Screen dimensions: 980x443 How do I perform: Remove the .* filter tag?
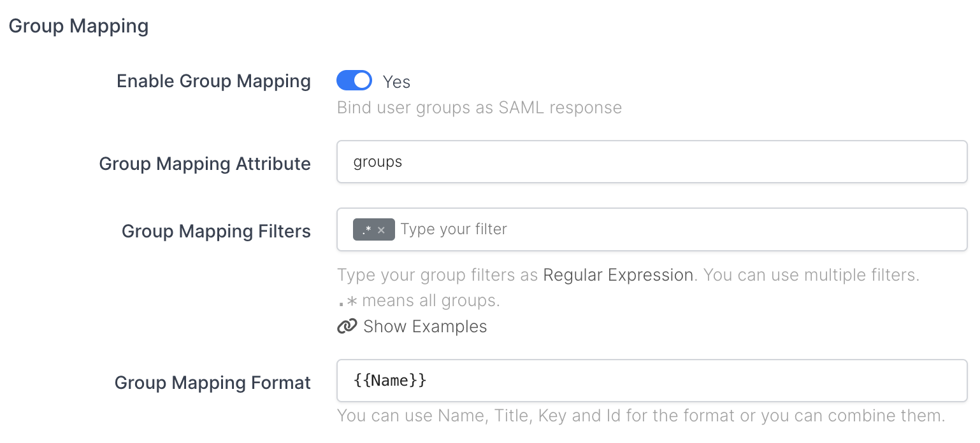click(x=381, y=230)
